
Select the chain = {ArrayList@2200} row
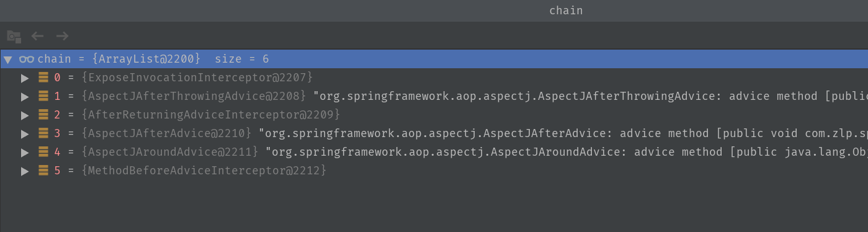tap(434, 60)
